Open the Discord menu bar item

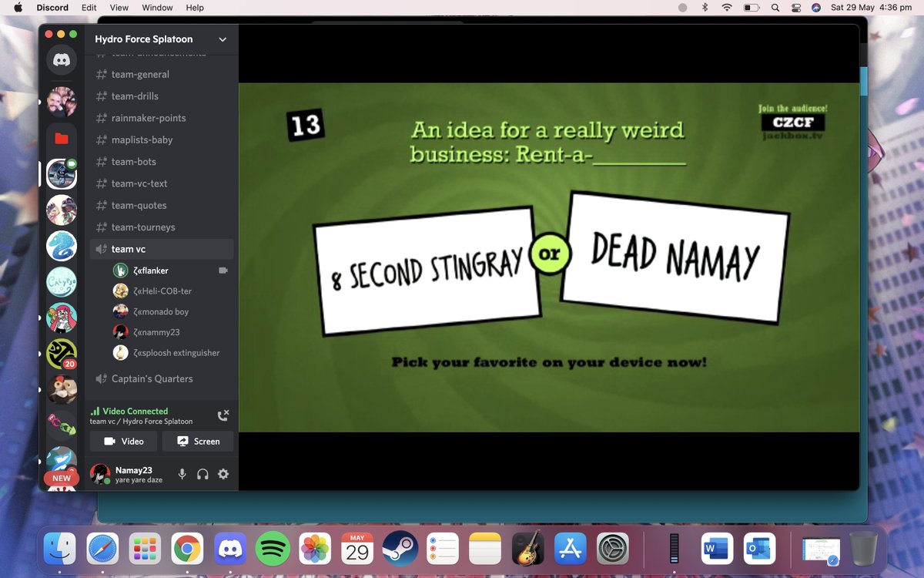click(53, 8)
